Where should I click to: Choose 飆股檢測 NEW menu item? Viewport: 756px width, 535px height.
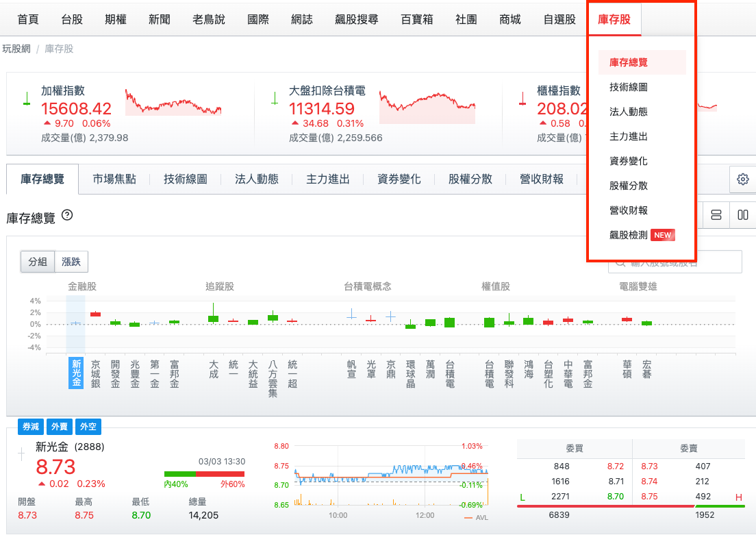(631, 234)
